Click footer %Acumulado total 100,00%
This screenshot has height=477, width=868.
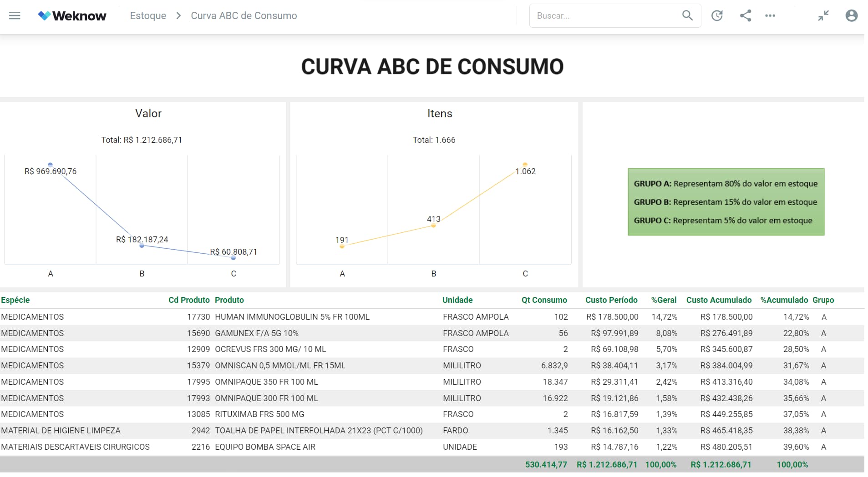coord(792,465)
